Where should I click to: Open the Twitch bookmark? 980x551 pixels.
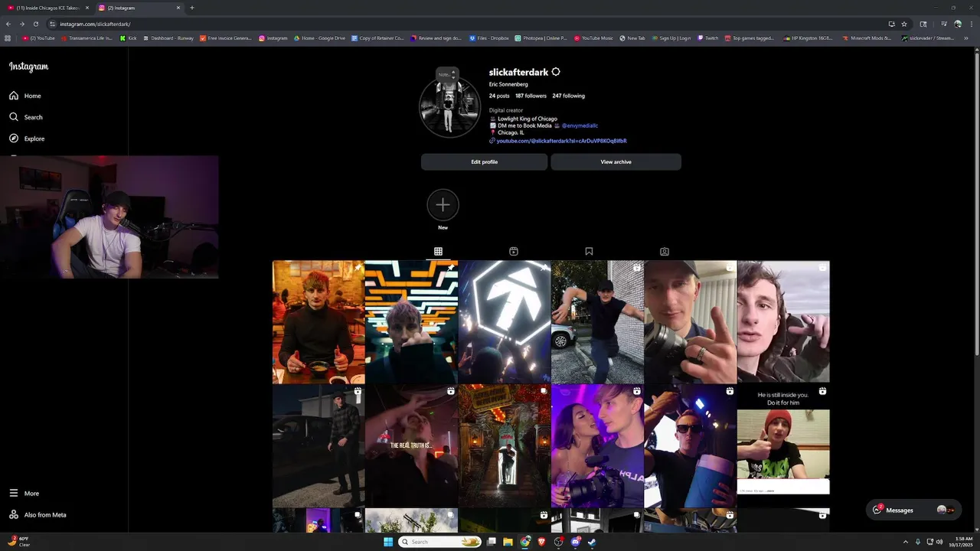tap(707, 37)
